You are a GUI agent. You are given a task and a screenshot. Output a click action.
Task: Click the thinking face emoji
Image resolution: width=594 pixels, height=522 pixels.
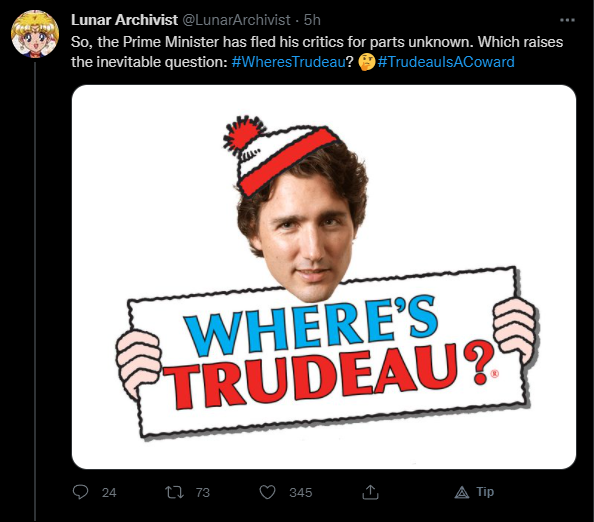(x=366, y=62)
